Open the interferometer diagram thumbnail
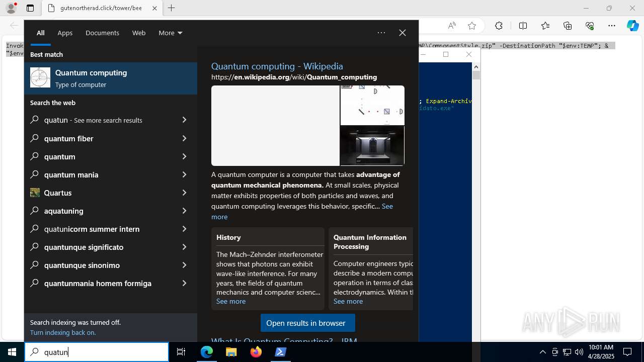This screenshot has height=362, width=644. [372, 105]
